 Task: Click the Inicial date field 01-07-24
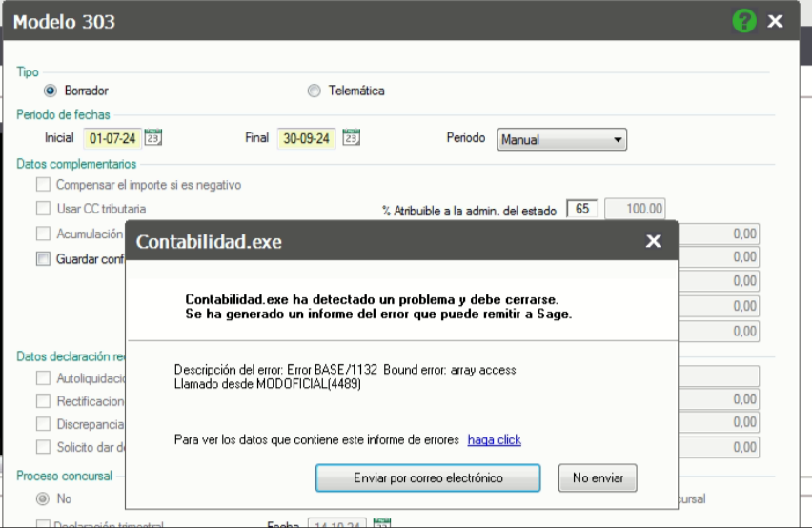coord(112,138)
